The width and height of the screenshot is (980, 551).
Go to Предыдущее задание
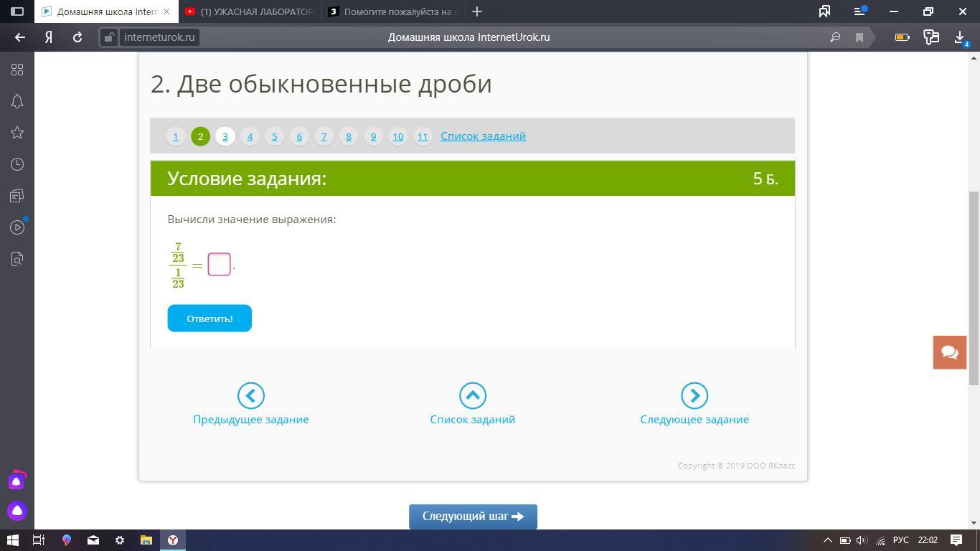point(251,405)
